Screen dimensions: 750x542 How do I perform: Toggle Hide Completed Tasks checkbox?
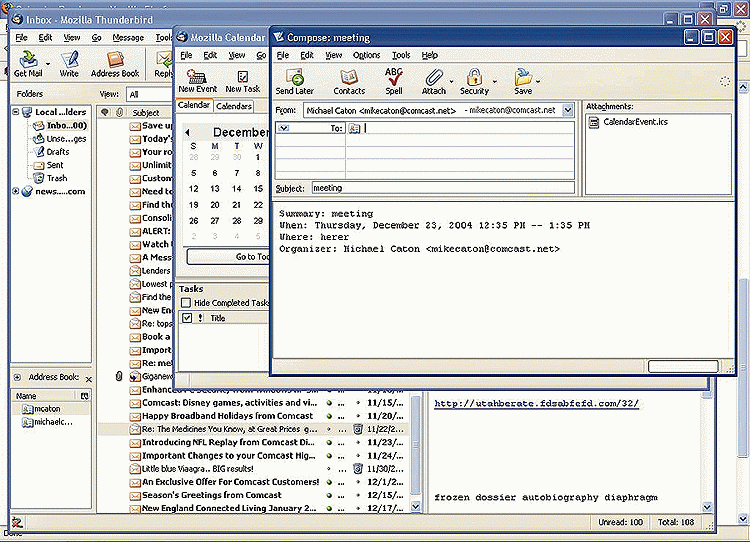186,303
